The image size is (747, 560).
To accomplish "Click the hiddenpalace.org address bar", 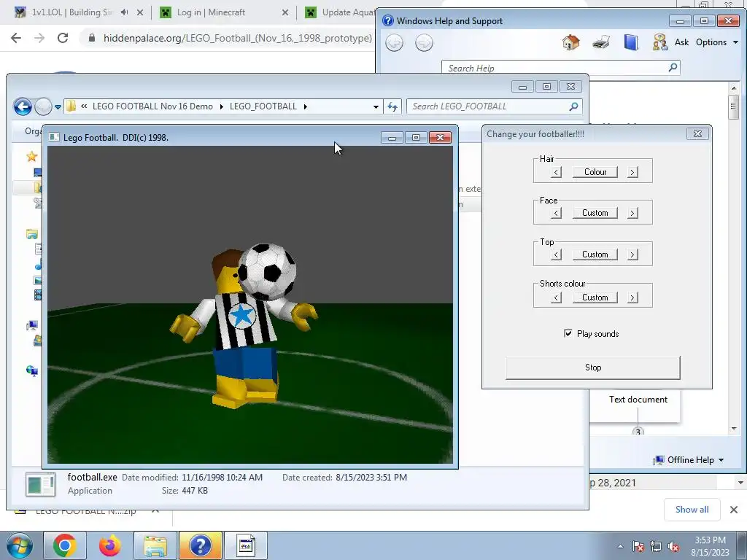I will [237, 38].
